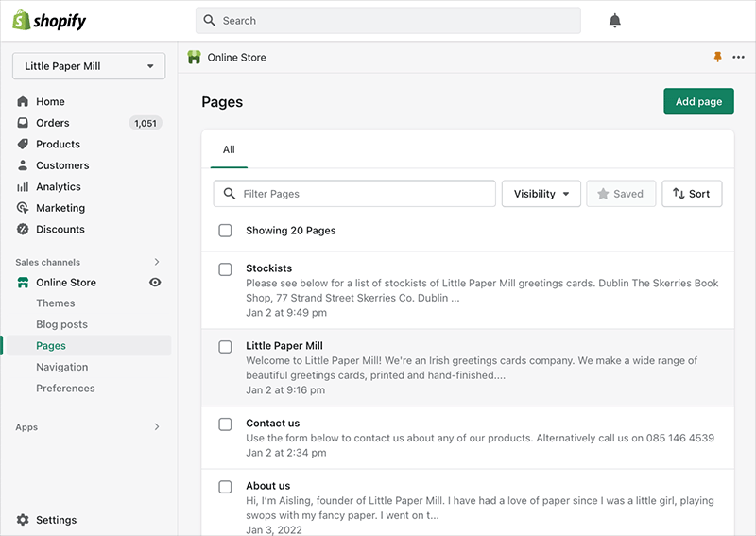Click the Apps section label
The height and width of the screenshot is (536, 756).
(26, 427)
